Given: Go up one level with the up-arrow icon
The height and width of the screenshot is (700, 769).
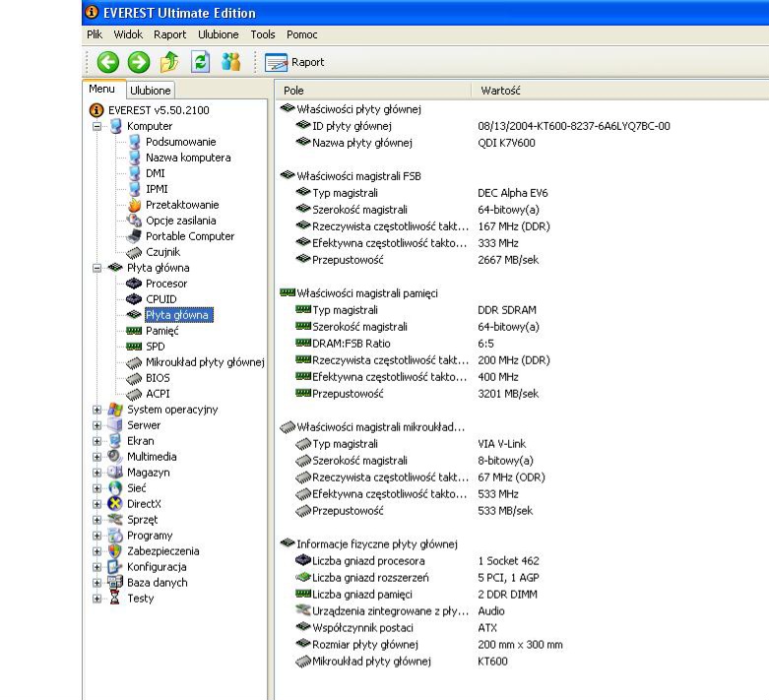Looking at the screenshot, I should (x=169, y=62).
